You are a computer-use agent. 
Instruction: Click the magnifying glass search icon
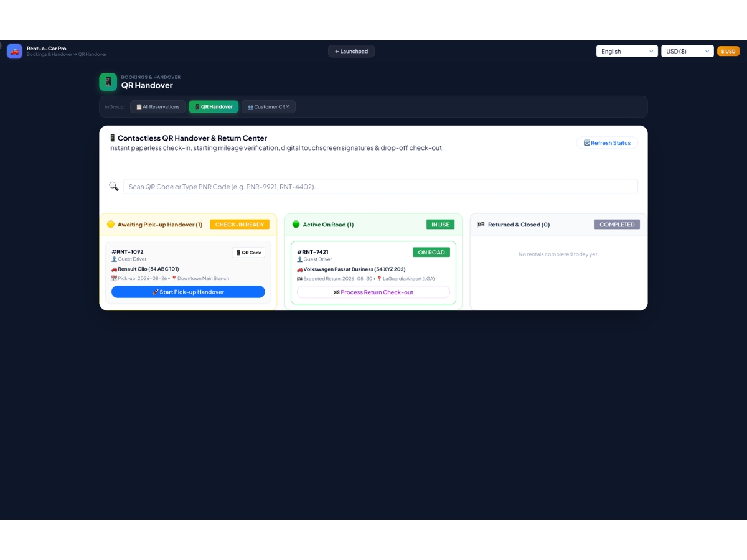pyautogui.click(x=114, y=186)
